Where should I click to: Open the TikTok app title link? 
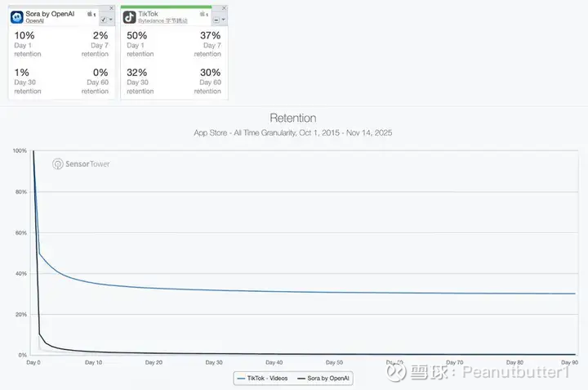coord(148,14)
